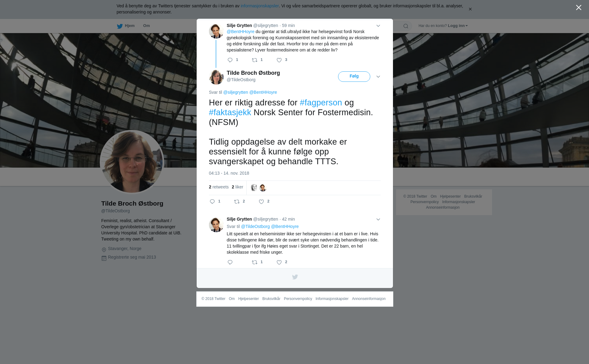Open the Logg inn dropdown
This screenshot has width=589, height=364.
coord(458,26)
